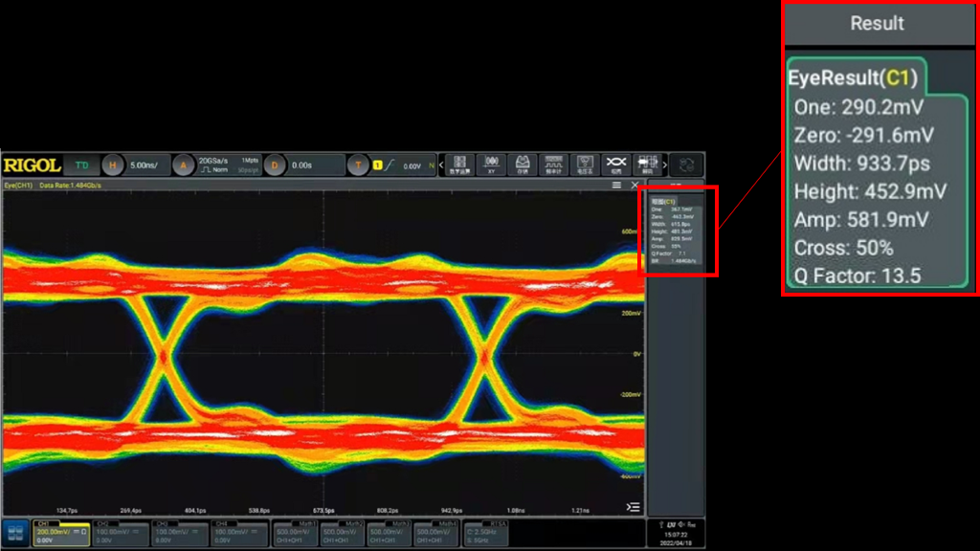
Task: Click the Cross: 50% reading
Action: click(x=844, y=248)
